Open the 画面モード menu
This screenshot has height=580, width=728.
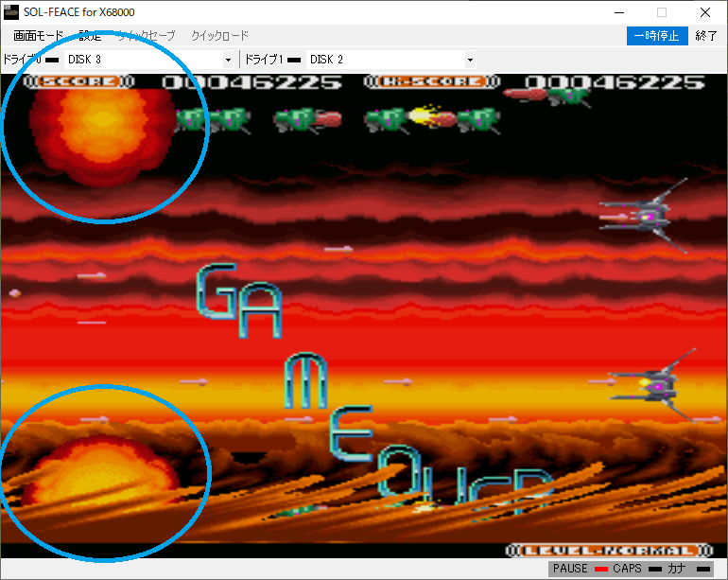click(38, 36)
